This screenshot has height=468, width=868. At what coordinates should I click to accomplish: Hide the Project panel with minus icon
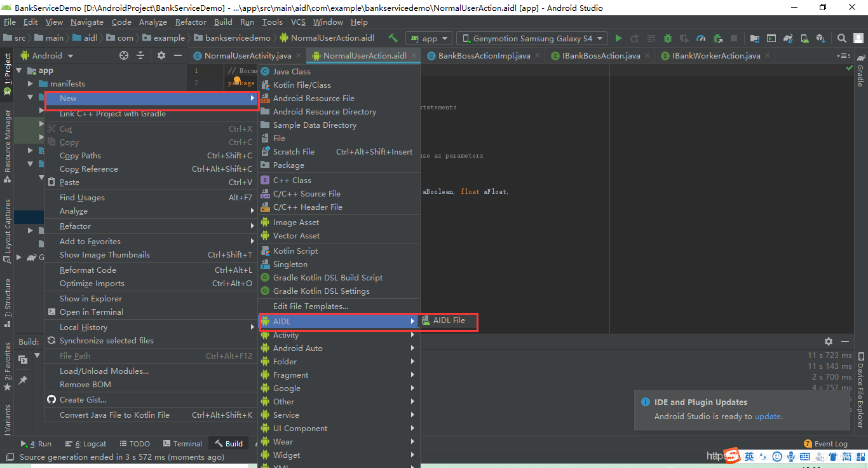[x=178, y=55]
